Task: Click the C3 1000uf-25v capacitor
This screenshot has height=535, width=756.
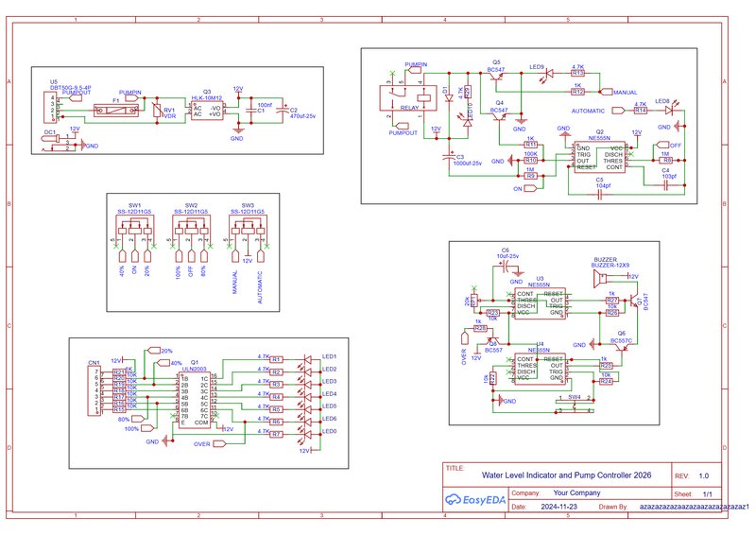Action: [450, 156]
